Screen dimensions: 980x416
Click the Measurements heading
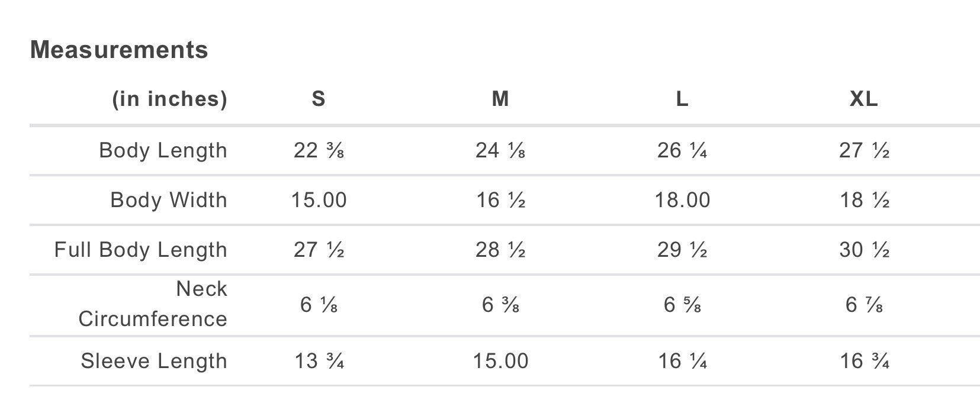coord(119,50)
